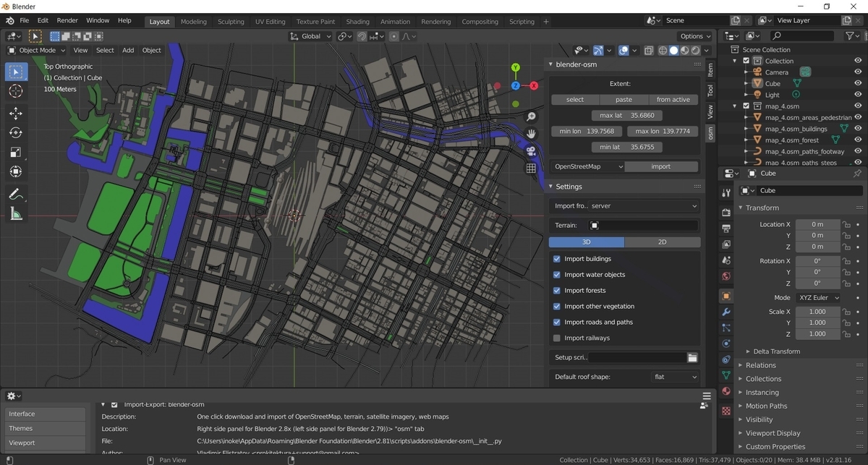Click the pan view hand icon
Screen dimensions: 868x465
(x=531, y=134)
